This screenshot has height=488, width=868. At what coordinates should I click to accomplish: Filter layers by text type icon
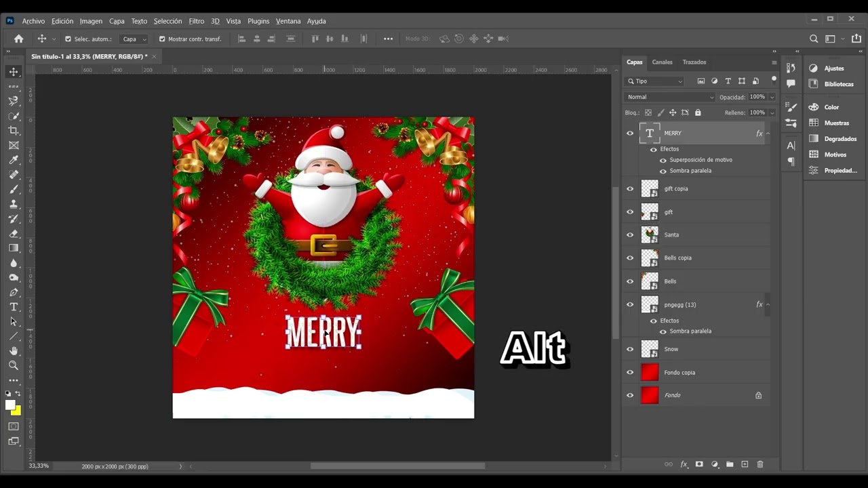coord(728,81)
